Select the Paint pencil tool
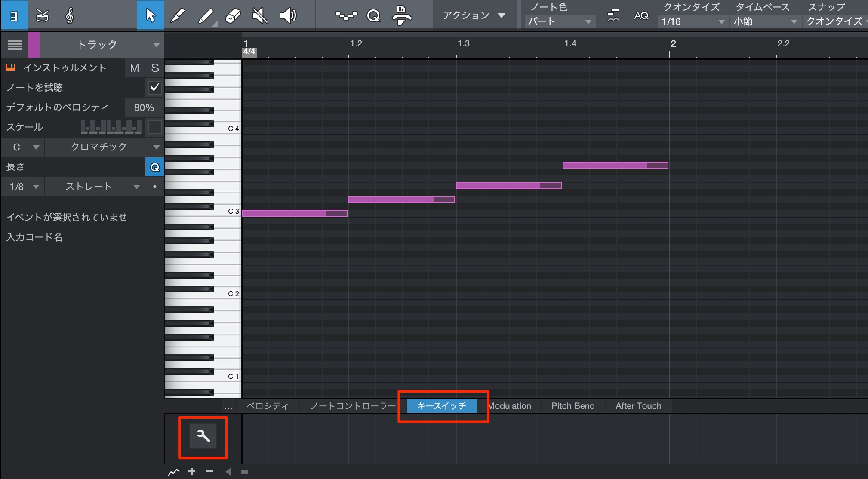Screen dimensions: 868x479 pos(178,16)
